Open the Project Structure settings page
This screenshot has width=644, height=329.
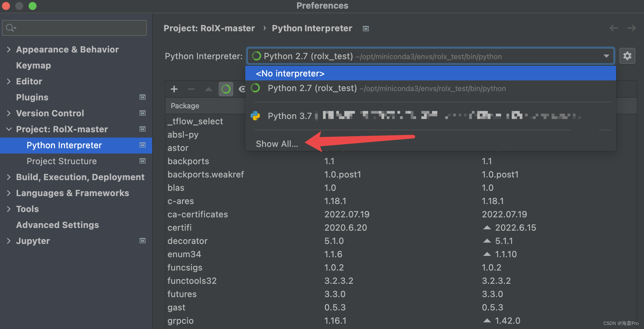pyautogui.click(x=61, y=161)
